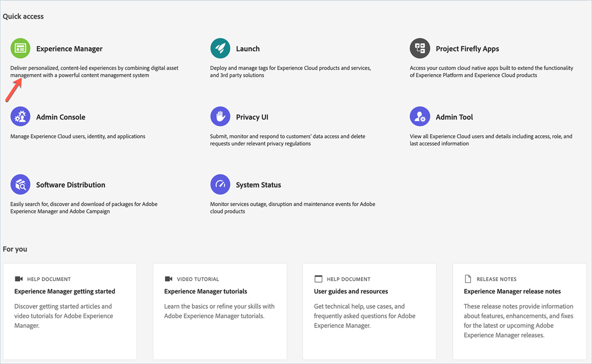Open Experience Manager release notes
Image resolution: width=592 pixels, height=364 pixels.
click(512, 291)
